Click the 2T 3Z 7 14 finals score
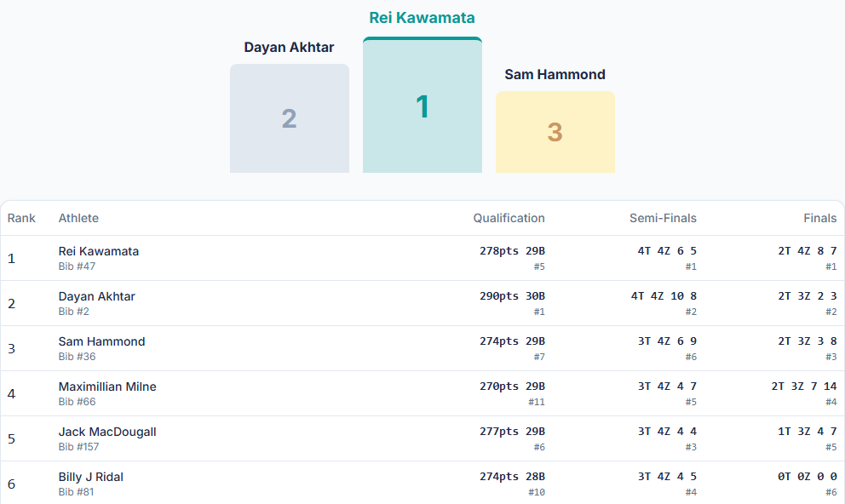 pyautogui.click(x=804, y=387)
